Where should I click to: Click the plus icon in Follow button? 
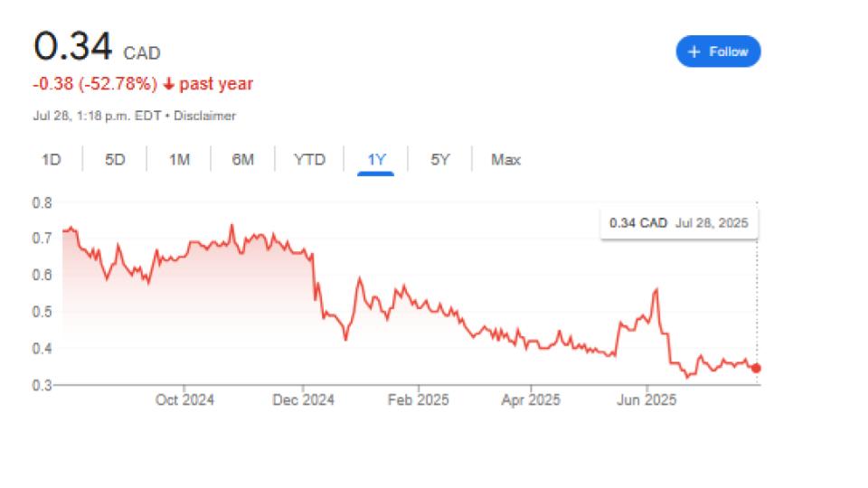[694, 52]
